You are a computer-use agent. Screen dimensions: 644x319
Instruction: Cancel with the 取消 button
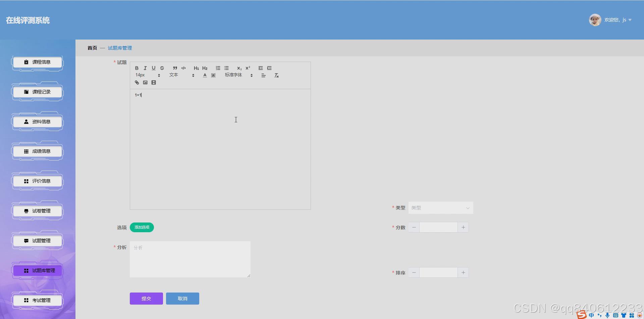tap(182, 299)
